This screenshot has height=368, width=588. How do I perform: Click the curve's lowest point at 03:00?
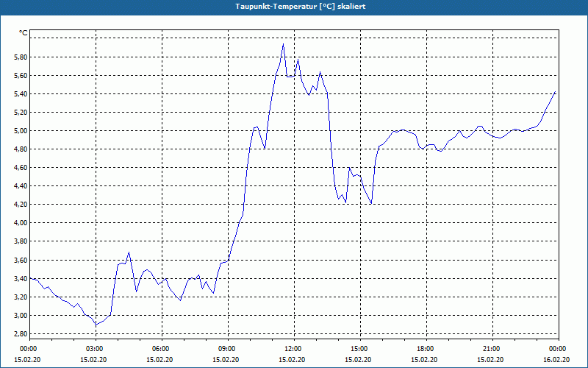click(x=96, y=325)
